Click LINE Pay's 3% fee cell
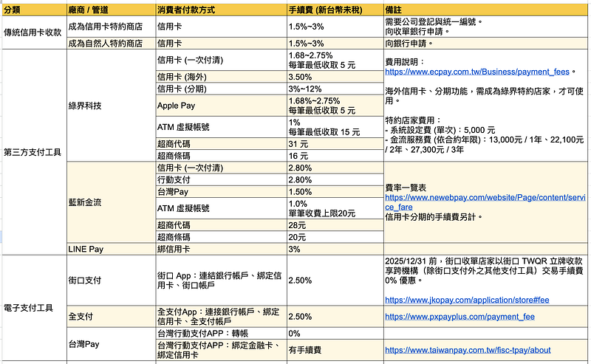Screen dimensions: 591x364 click(335, 249)
